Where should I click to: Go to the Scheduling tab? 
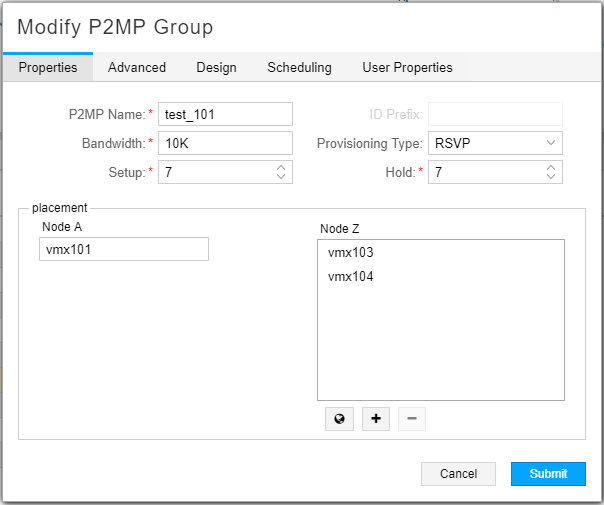coord(299,68)
